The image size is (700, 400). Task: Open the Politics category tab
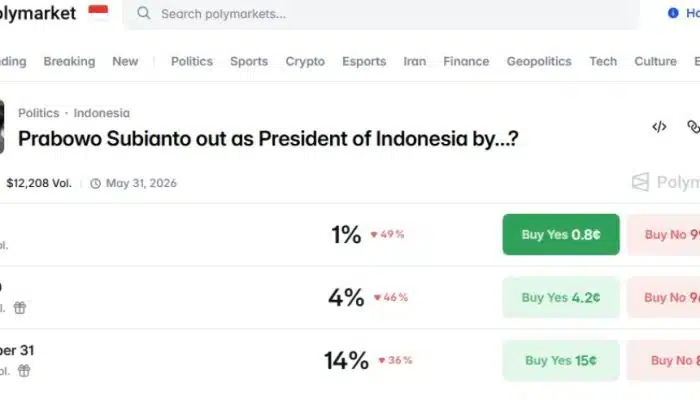click(192, 61)
